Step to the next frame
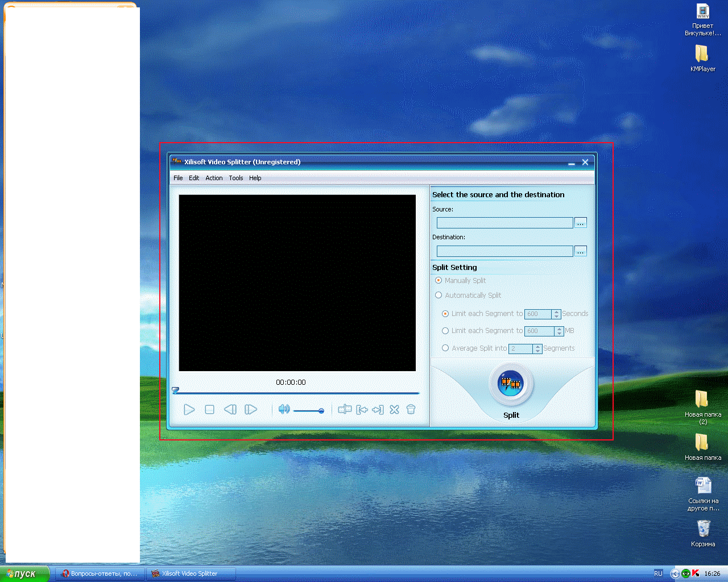The image size is (728, 582). 251,409
